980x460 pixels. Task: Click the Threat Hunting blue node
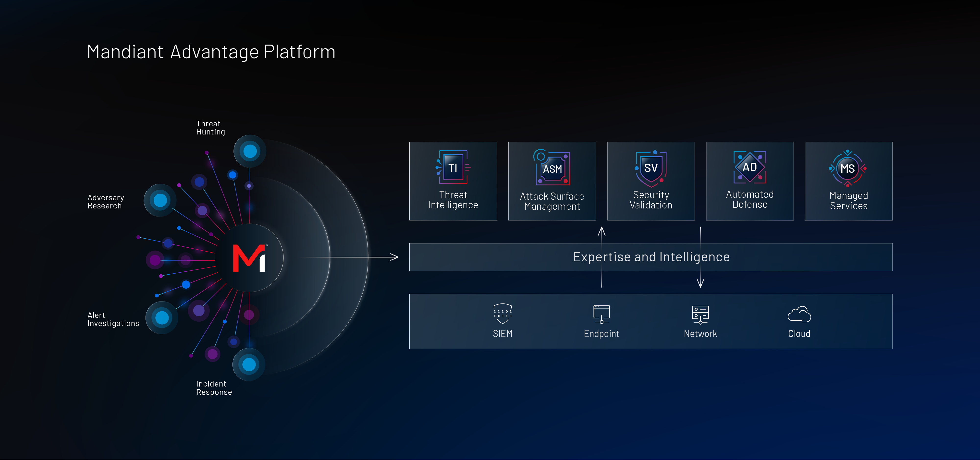point(250,151)
